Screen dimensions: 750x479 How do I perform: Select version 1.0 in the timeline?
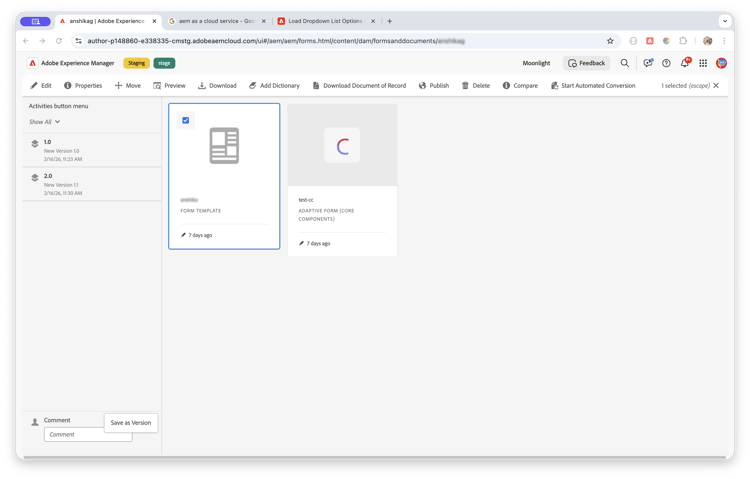coord(92,150)
